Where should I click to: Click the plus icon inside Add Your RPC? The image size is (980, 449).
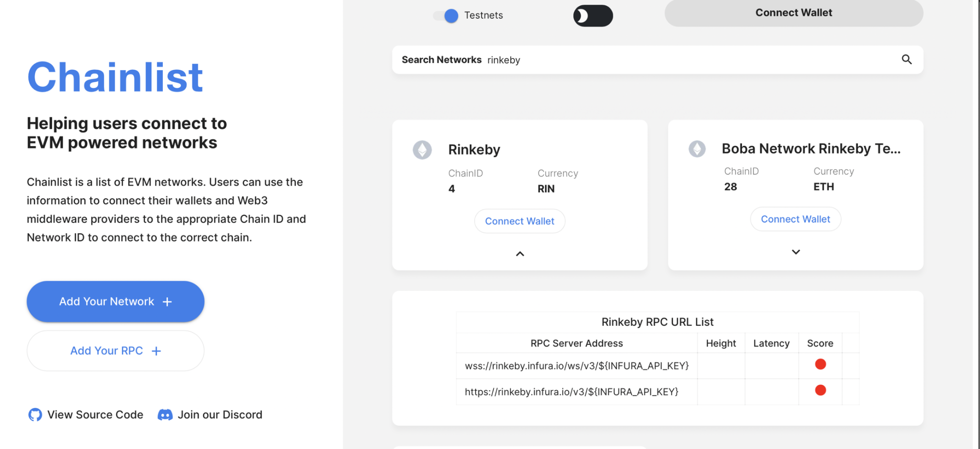(x=156, y=350)
